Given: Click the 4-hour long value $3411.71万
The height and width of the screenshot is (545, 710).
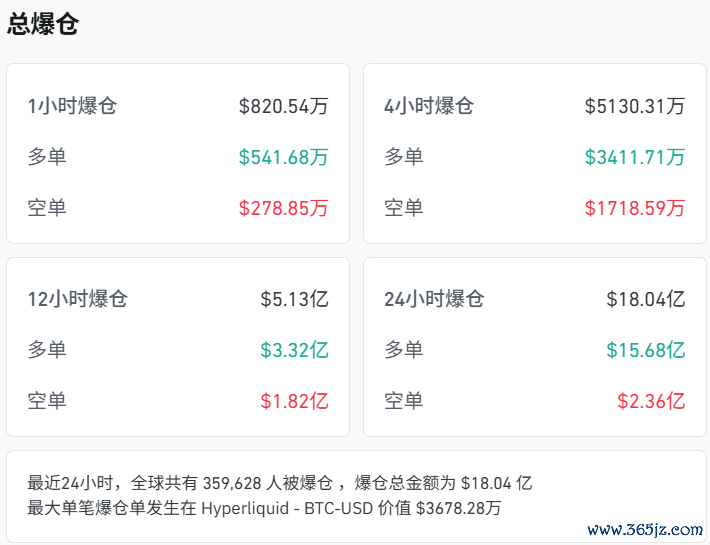Looking at the screenshot, I should point(635,157).
